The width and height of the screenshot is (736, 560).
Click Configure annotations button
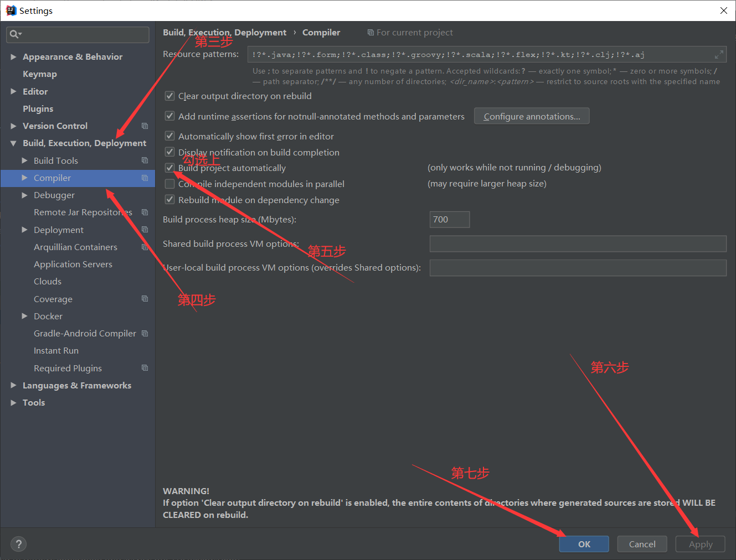pyautogui.click(x=532, y=116)
